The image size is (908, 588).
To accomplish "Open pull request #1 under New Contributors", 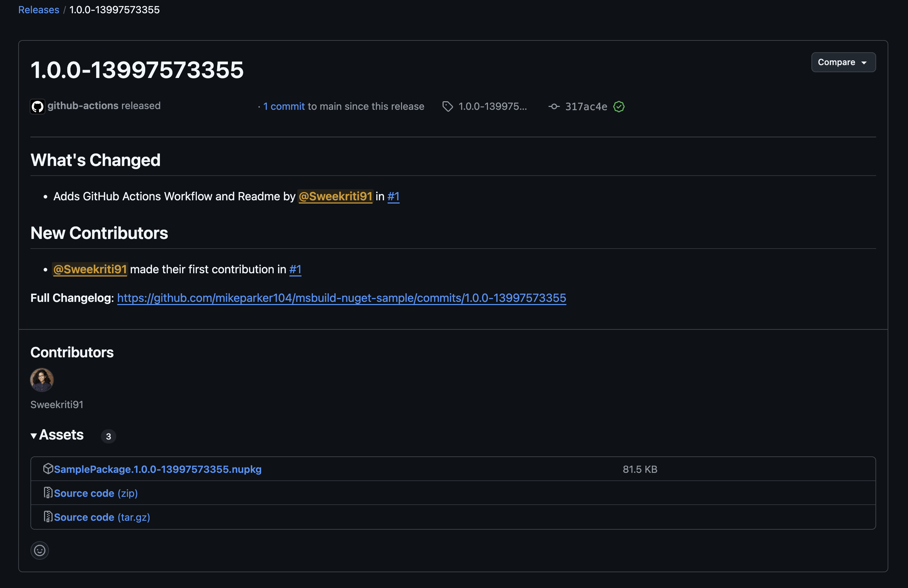I will (295, 269).
